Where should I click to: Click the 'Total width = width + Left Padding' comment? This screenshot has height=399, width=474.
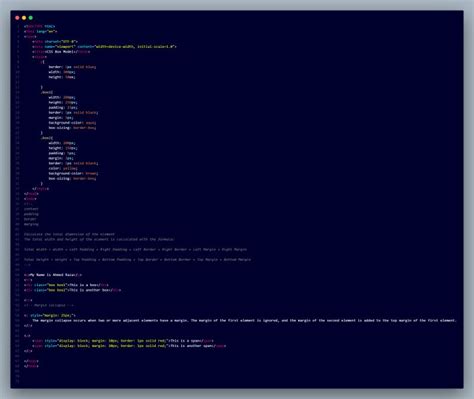tap(135, 249)
